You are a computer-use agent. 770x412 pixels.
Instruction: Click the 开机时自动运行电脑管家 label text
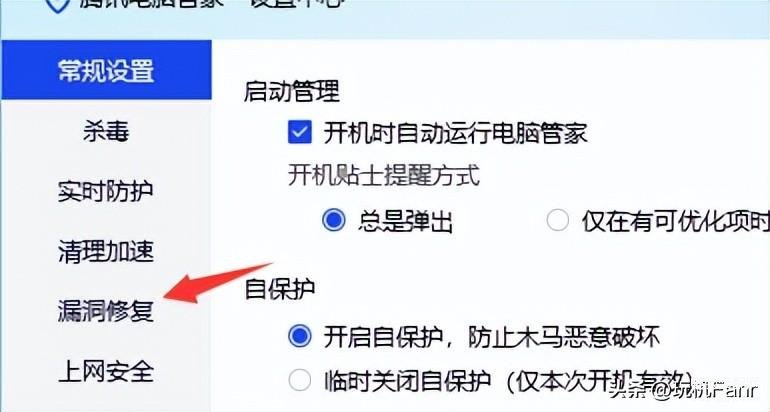click(x=455, y=133)
